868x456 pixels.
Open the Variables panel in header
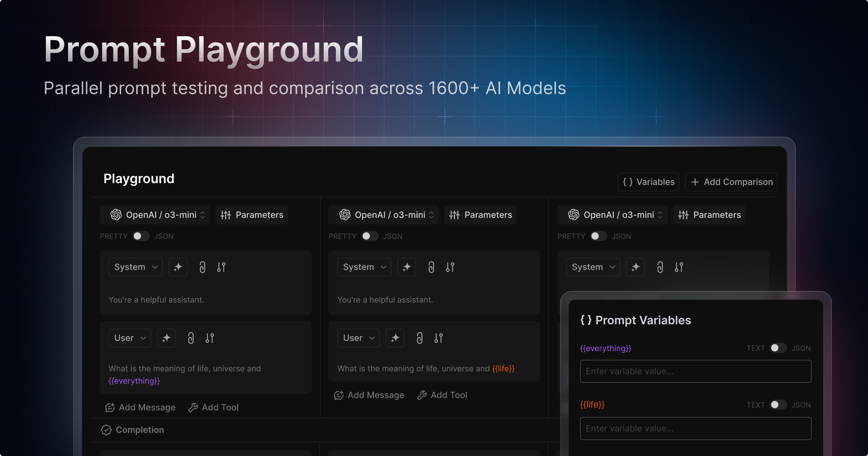(x=648, y=182)
